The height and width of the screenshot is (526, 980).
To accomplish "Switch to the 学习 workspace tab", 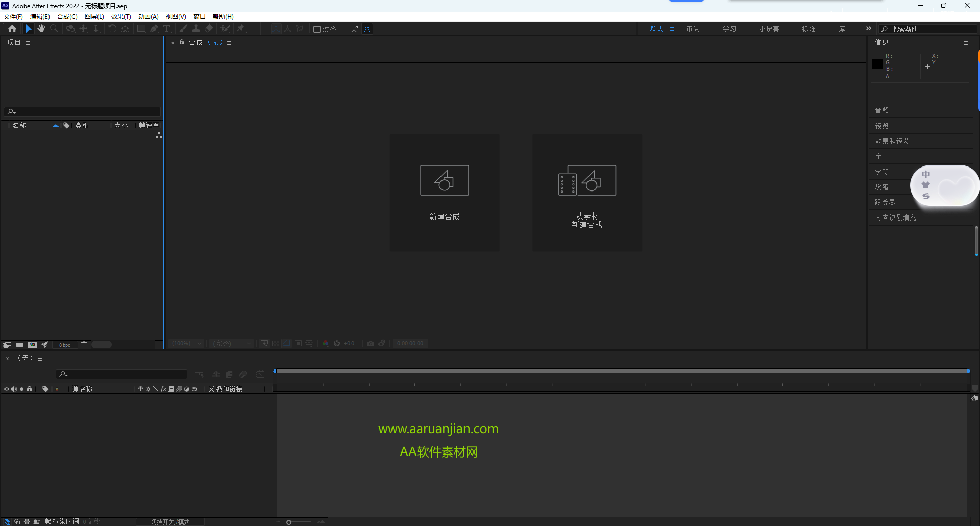I will click(729, 29).
